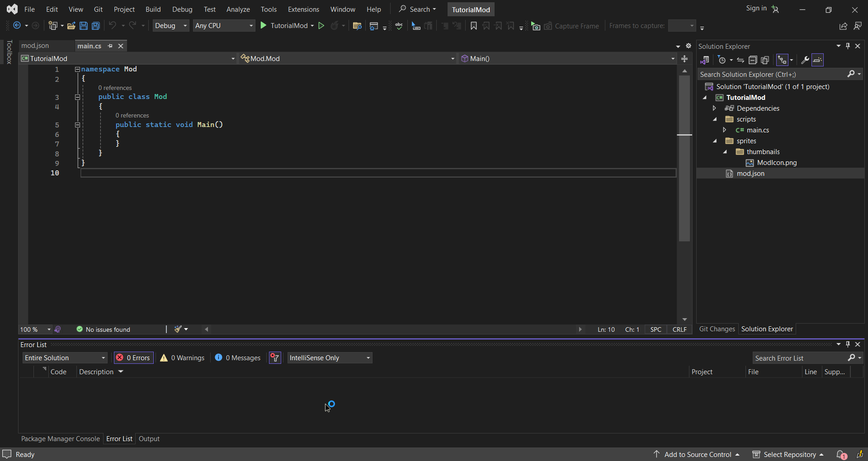
Task: Click the Save All icon
Action: [96, 26]
